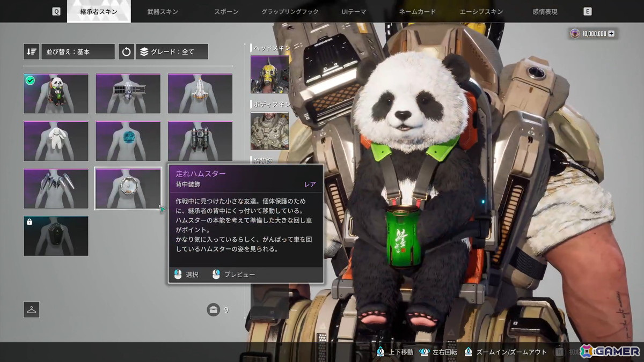
Task: Select the hamster wheel decoration thumbnail
Action: [x=128, y=188]
